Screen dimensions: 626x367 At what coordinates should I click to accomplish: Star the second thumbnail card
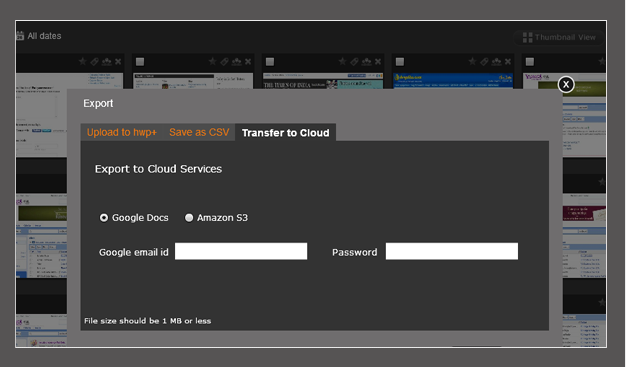coord(212,61)
